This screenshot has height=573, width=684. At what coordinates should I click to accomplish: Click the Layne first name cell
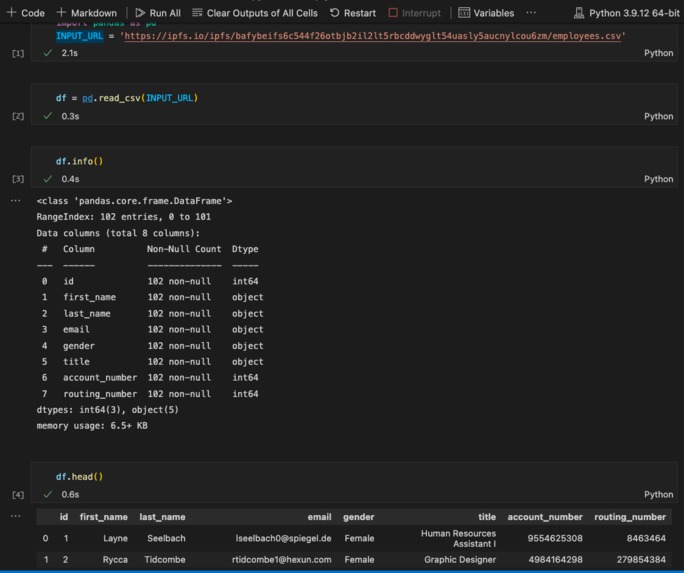[x=115, y=539]
